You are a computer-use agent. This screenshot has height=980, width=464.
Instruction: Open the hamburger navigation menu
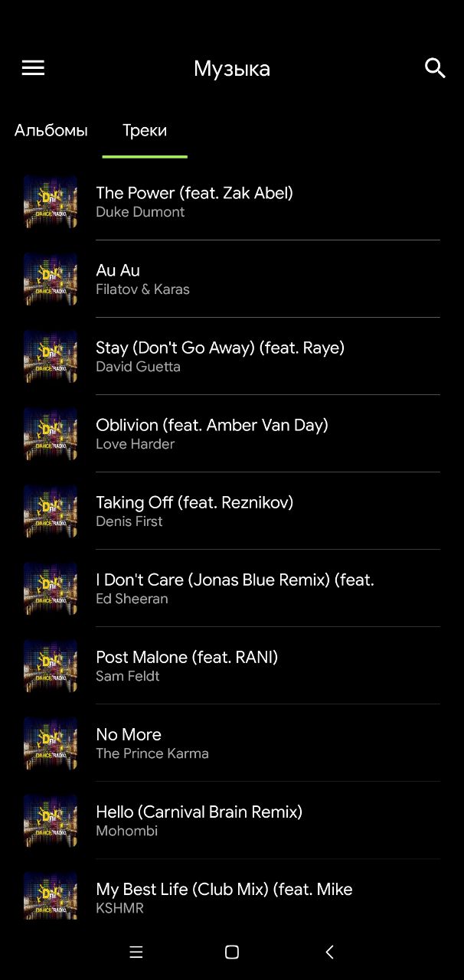click(x=33, y=68)
